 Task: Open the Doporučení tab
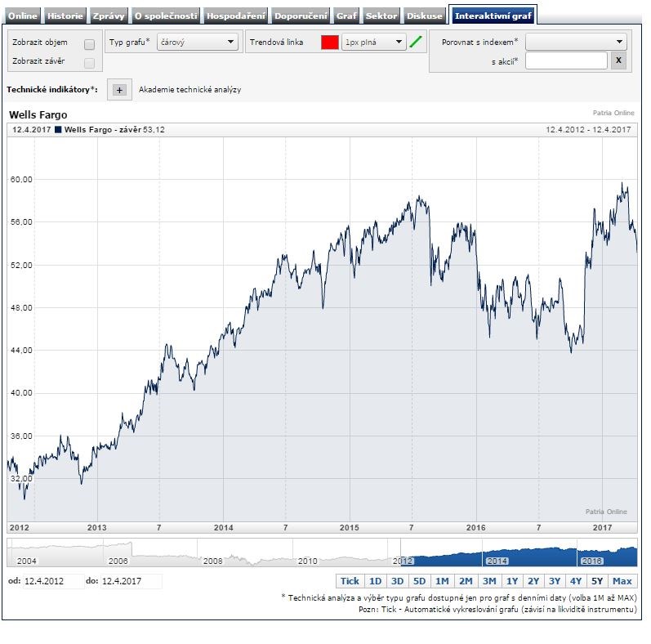pos(301,16)
